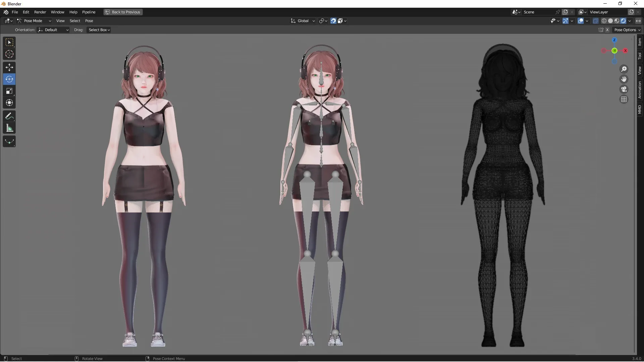Select the Cursor tool below the select box
Viewport: 644px width, 362px height.
pyautogui.click(x=9, y=54)
